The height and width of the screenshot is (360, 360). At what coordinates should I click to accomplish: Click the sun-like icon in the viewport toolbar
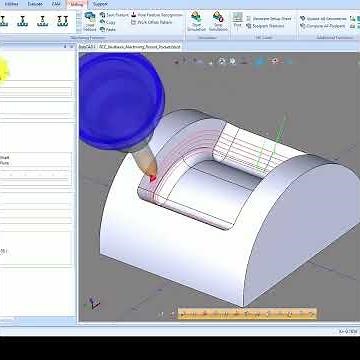coord(275,61)
